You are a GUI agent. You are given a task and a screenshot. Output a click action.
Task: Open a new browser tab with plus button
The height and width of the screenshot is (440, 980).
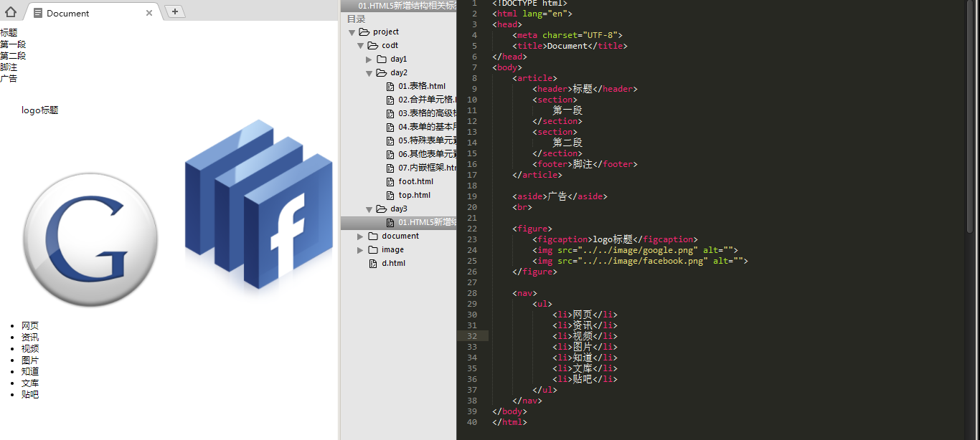174,11
